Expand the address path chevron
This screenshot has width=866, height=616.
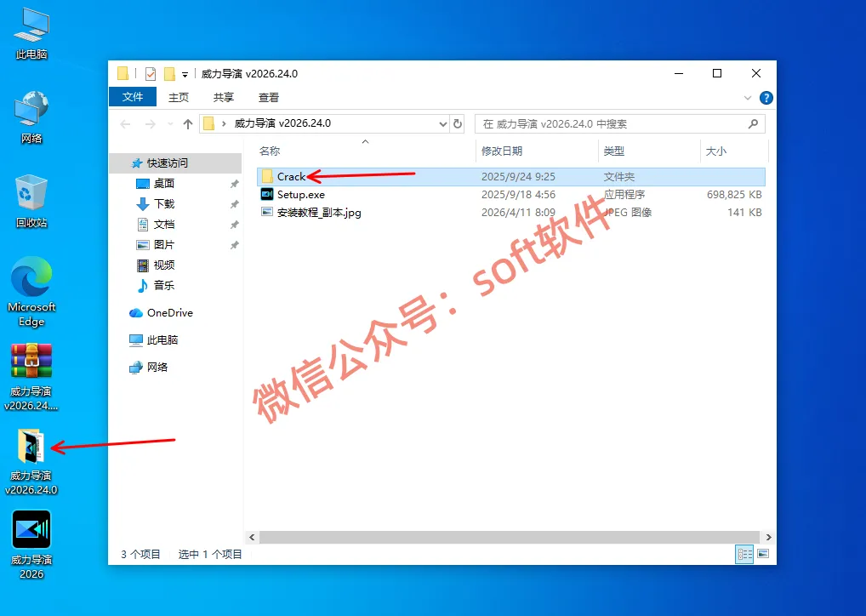[x=224, y=123]
